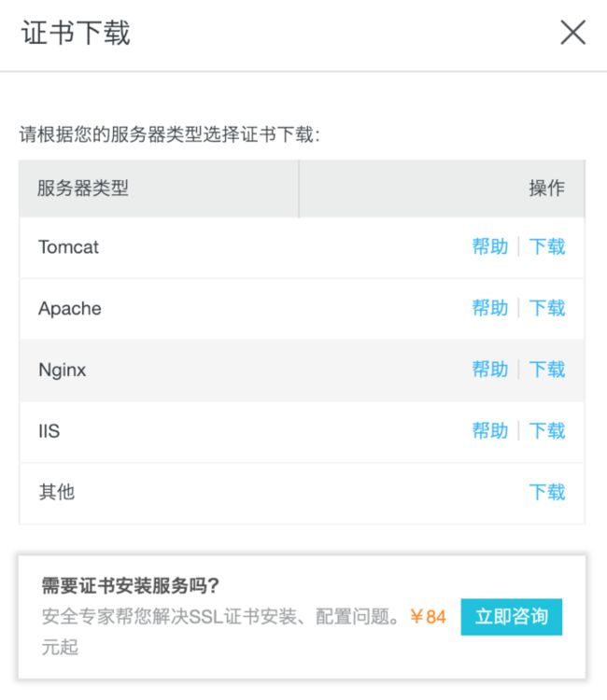Click the 需要证书安装服务吗? heading
The width and height of the screenshot is (607, 700).
point(130,585)
